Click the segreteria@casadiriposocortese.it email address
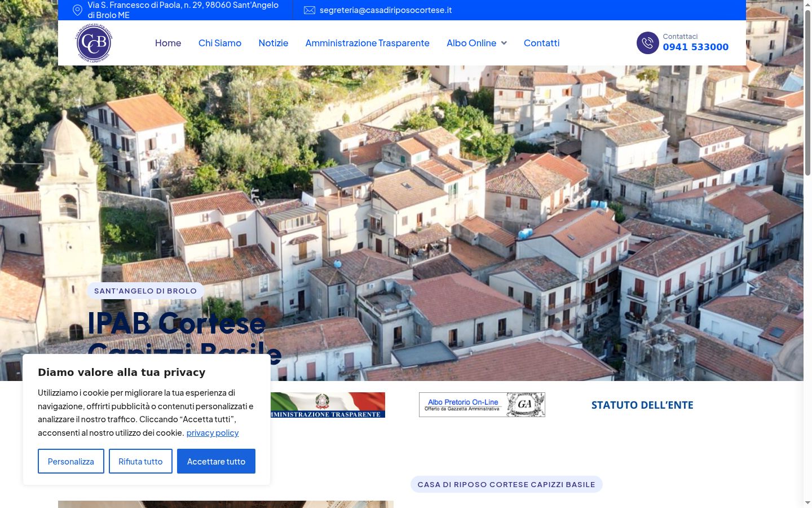This screenshot has width=812, height=508. pos(386,10)
